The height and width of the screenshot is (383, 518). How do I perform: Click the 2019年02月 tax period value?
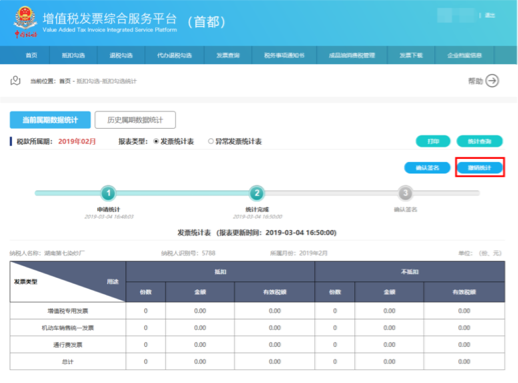click(77, 141)
